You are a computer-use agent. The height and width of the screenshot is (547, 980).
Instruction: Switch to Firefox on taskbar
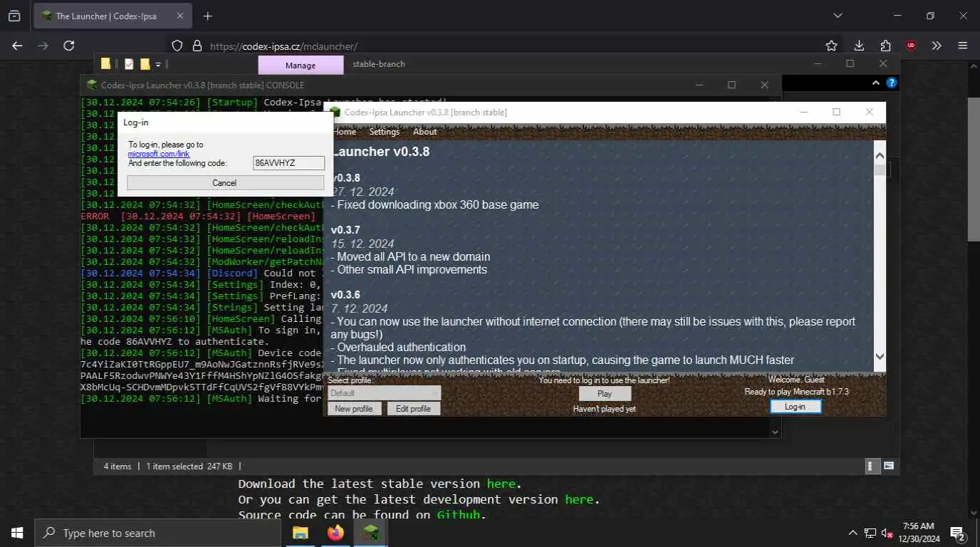tap(335, 533)
